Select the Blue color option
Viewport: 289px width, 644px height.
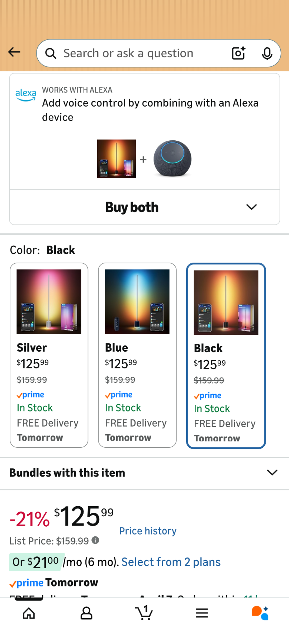pyautogui.click(x=137, y=355)
